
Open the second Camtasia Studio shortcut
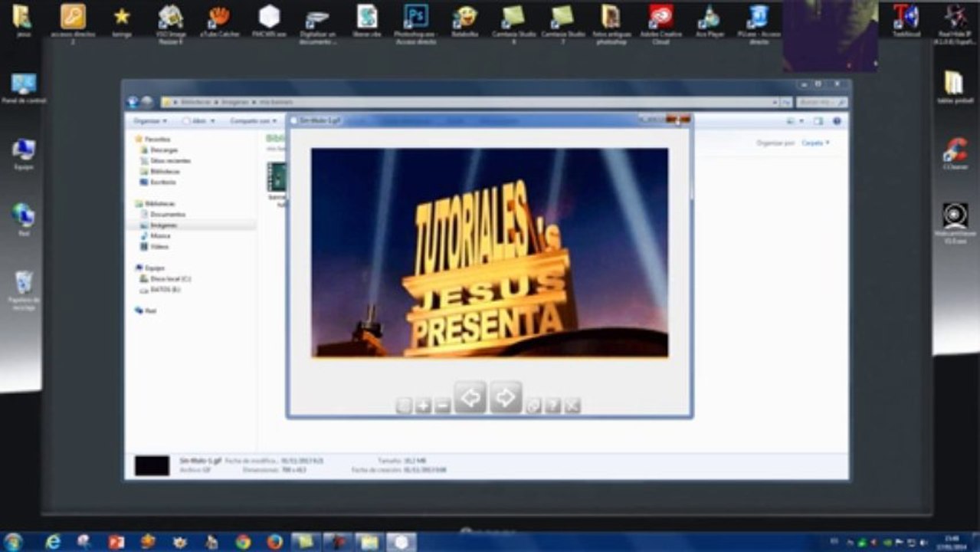pyautogui.click(x=562, y=23)
